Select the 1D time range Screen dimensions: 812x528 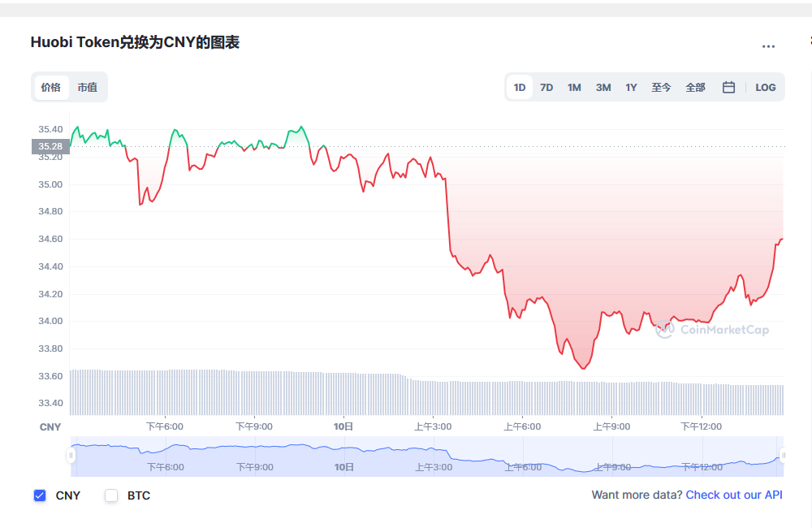(520, 87)
